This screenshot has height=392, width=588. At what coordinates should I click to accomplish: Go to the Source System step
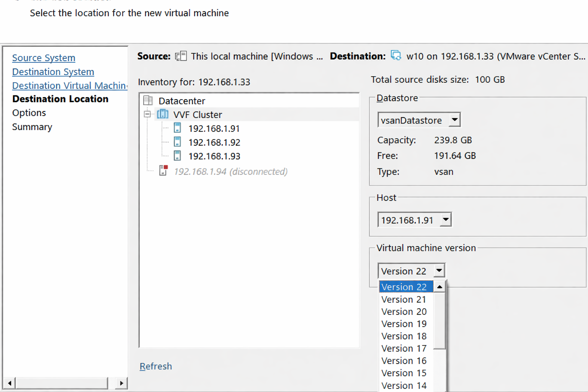pyautogui.click(x=44, y=58)
